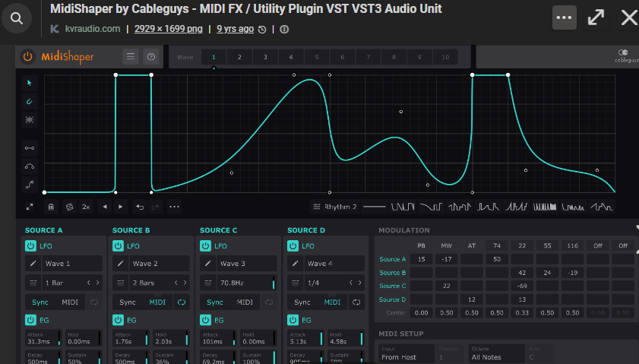Select the straight line segment tool
The width and height of the screenshot is (639, 364).
tap(30, 148)
